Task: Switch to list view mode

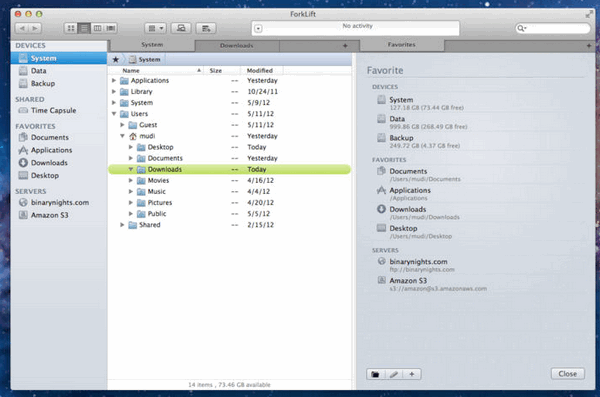Action: coord(84,28)
